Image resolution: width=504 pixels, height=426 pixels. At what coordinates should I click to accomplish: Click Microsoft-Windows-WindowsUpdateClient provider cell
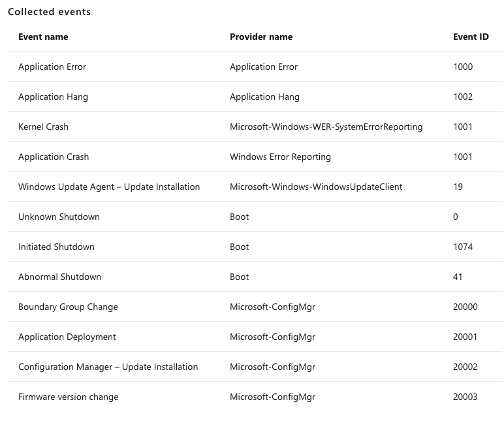[x=316, y=187]
